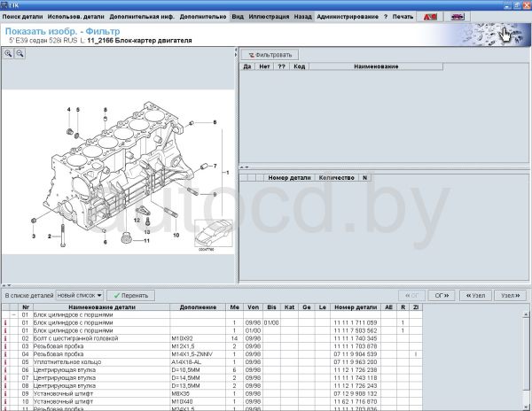Click the Количество column header

(337, 177)
